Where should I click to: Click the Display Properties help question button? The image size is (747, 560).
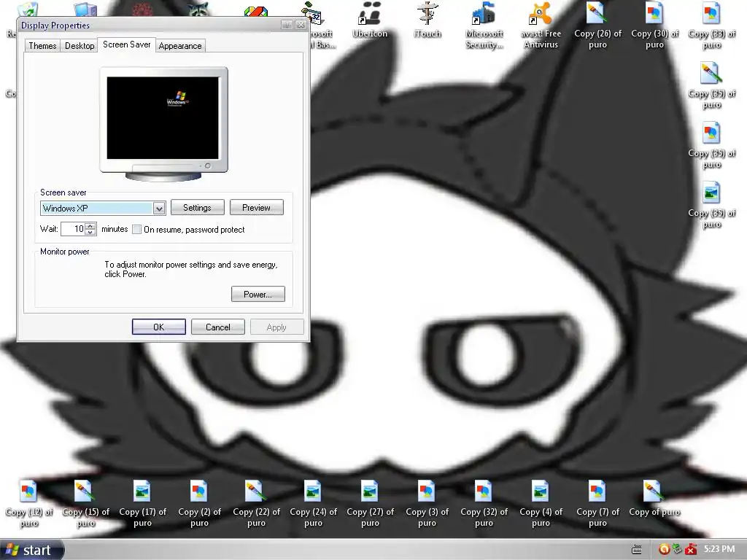pyautogui.click(x=286, y=25)
